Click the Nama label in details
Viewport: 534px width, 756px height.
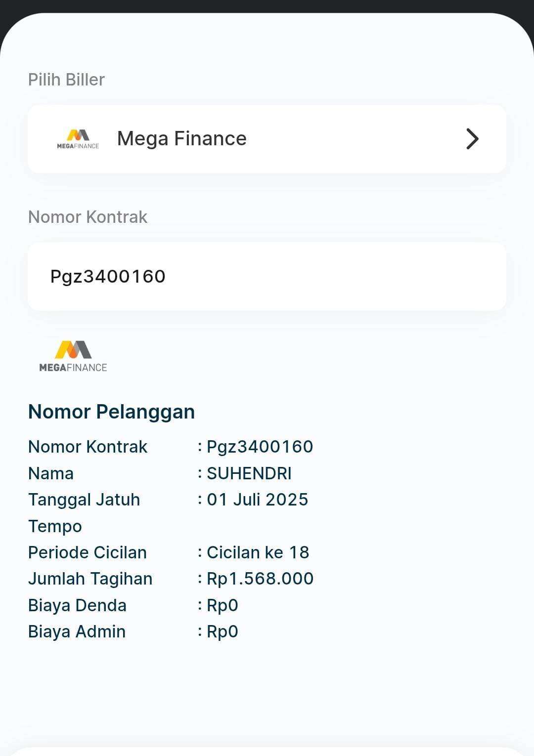pyautogui.click(x=51, y=473)
